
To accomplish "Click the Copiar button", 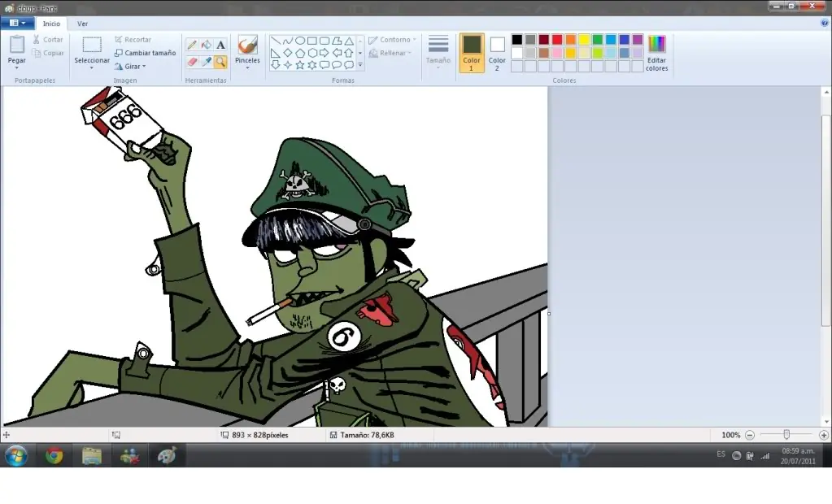I will click(x=48, y=53).
